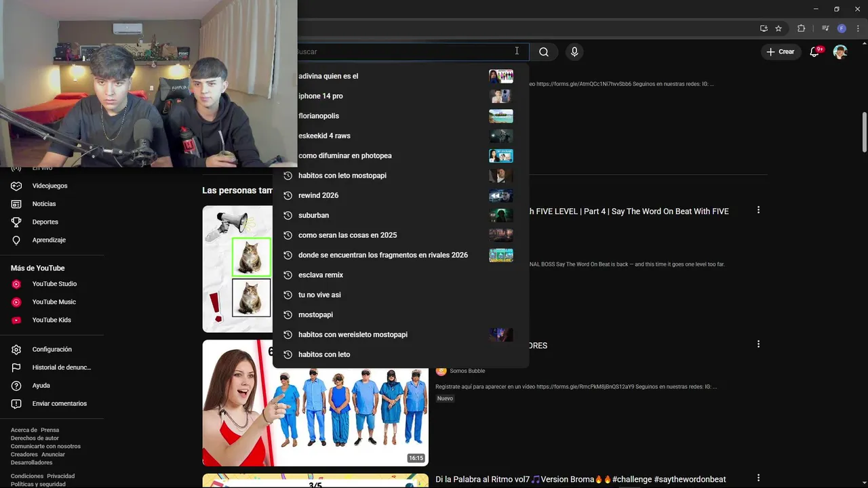Open the 'Privacidad' footer link

pyautogui.click(x=61, y=476)
